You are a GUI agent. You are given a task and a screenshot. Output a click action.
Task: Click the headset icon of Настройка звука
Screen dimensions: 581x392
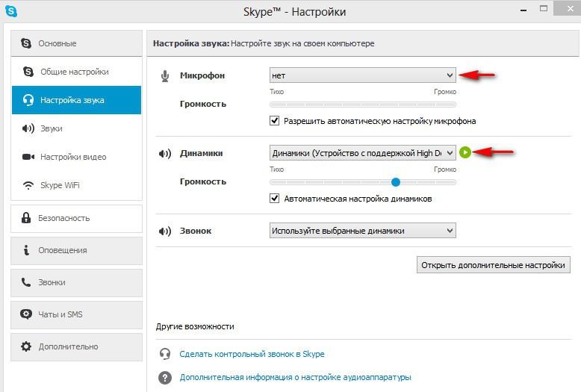[28, 100]
